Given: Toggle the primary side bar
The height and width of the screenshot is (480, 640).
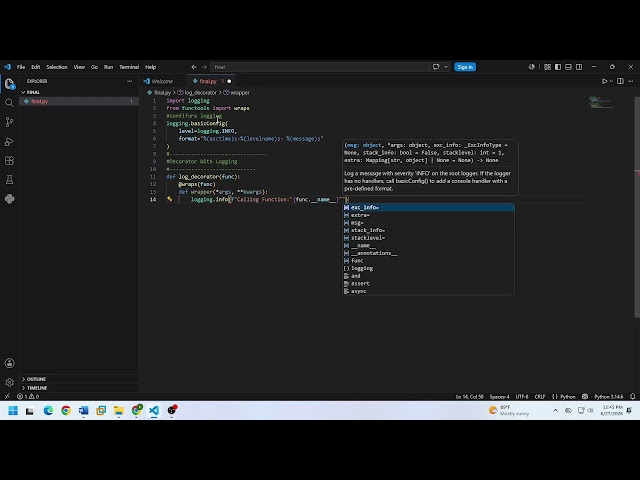Looking at the screenshot, I should click(x=558, y=67).
